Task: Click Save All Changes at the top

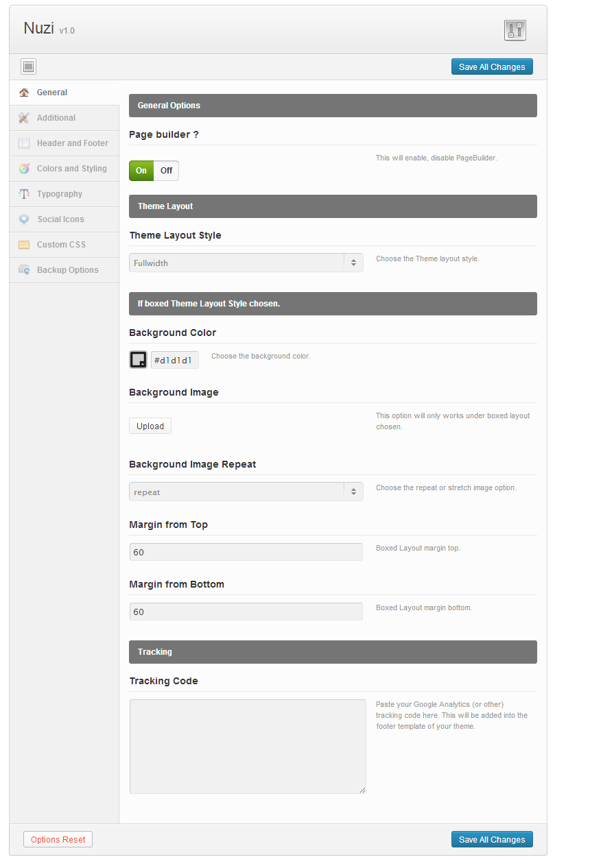Action: coord(492,66)
